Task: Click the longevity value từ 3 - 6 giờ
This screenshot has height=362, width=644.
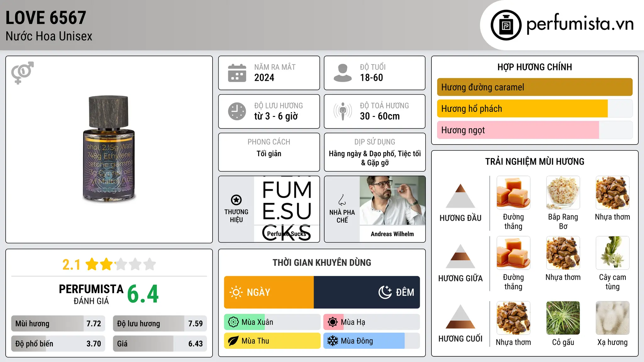Action: 276,116
